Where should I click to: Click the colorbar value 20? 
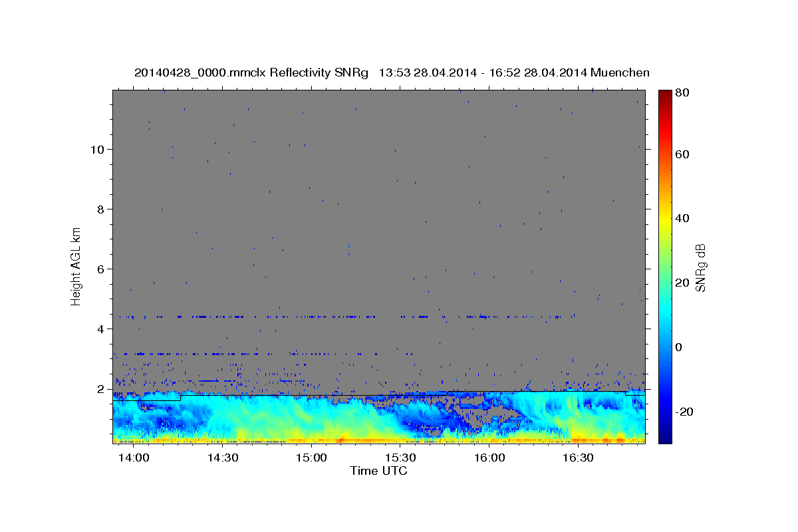[x=682, y=283]
